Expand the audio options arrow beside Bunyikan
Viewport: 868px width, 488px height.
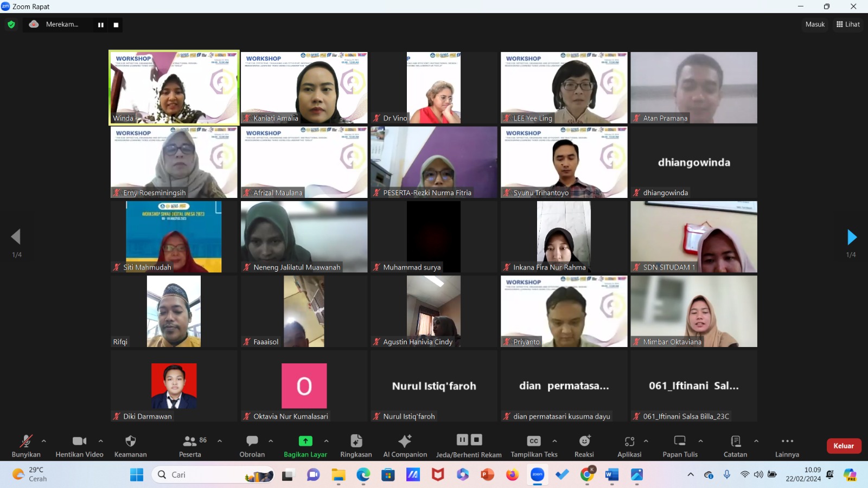coord(44,441)
